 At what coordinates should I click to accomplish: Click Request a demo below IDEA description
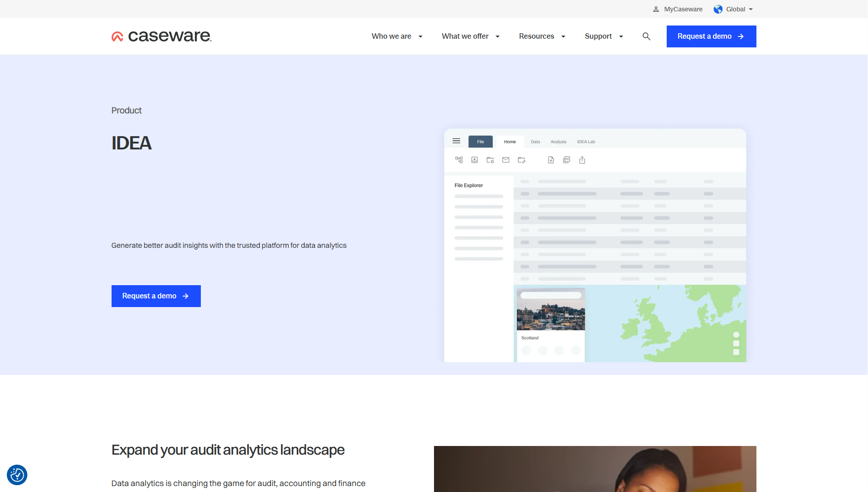[x=156, y=296]
